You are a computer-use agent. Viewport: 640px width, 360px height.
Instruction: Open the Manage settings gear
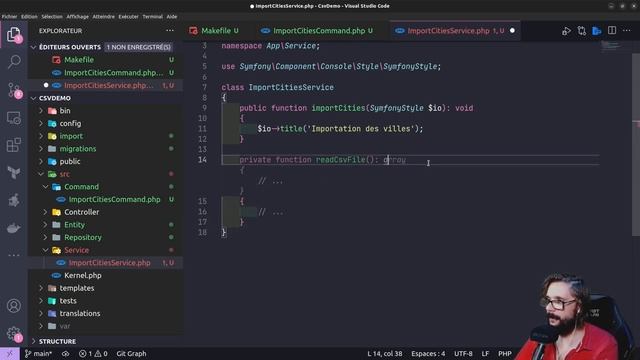tap(14, 334)
